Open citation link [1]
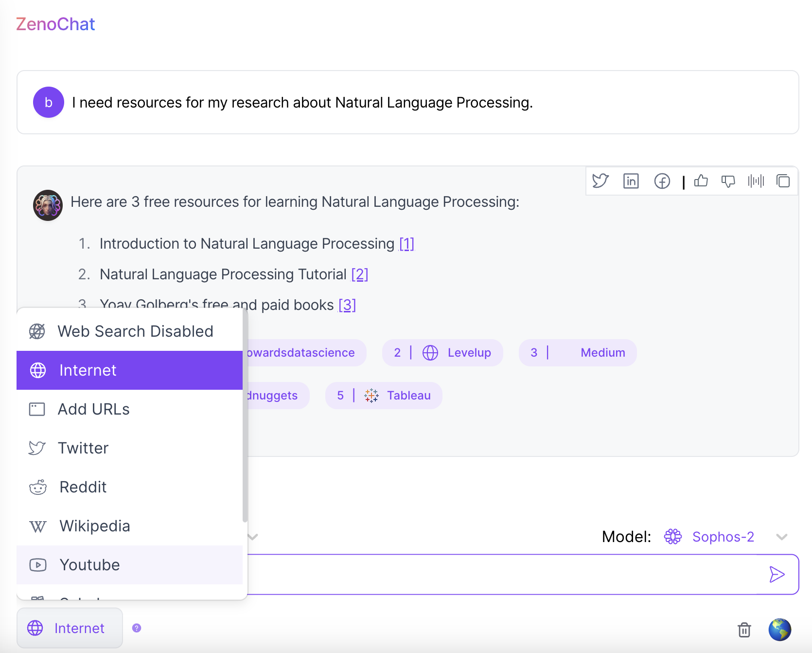812x653 pixels. pos(406,244)
